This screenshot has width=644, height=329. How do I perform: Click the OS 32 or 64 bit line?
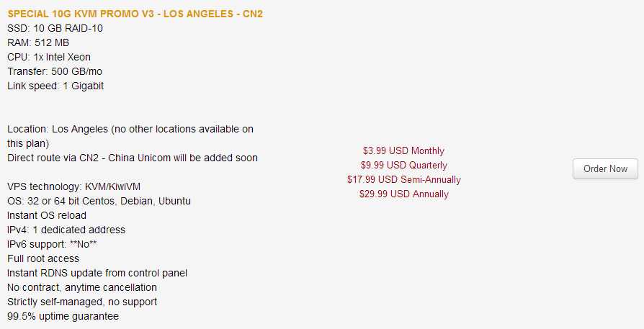pos(99,201)
